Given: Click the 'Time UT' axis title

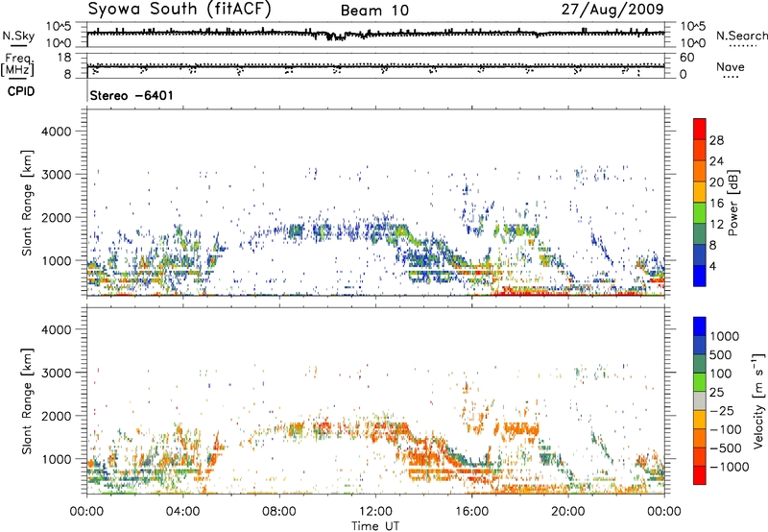Looking at the screenshot, I should (375, 526).
